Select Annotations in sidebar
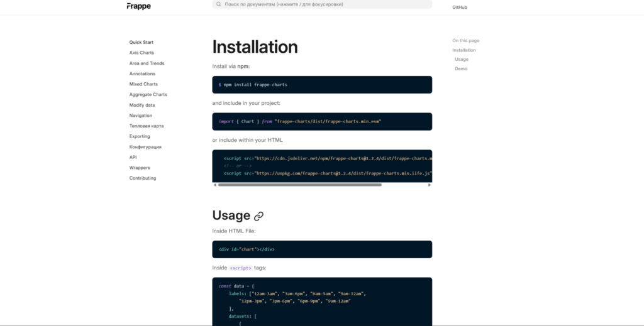 (142, 74)
